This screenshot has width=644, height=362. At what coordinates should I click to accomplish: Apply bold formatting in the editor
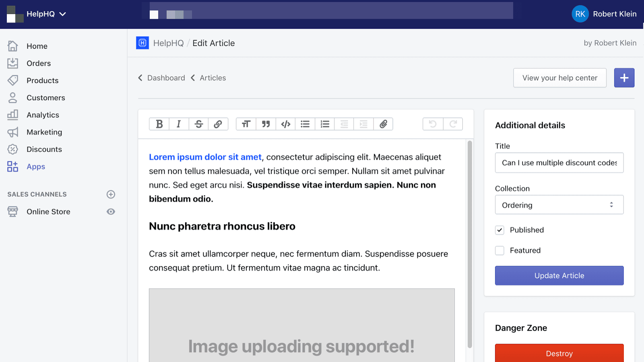[x=159, y=124]
